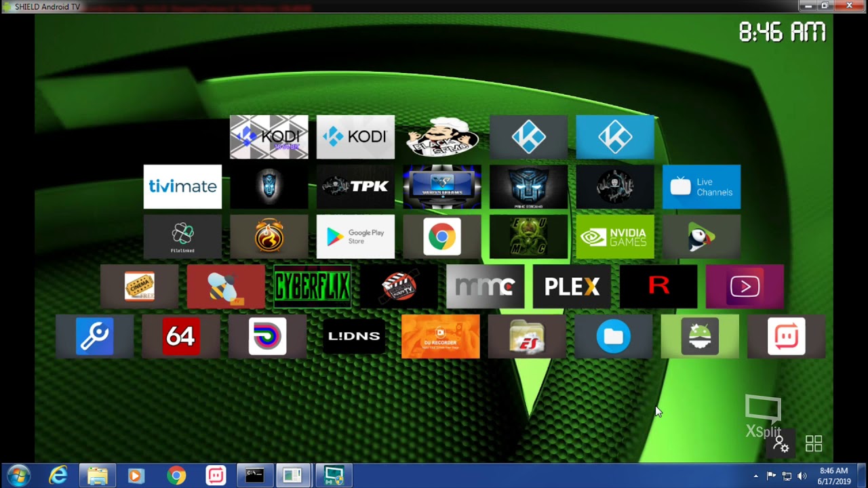Open the small robot face tile beside tivimate
The image size is (868, 488).
point(269,186)
